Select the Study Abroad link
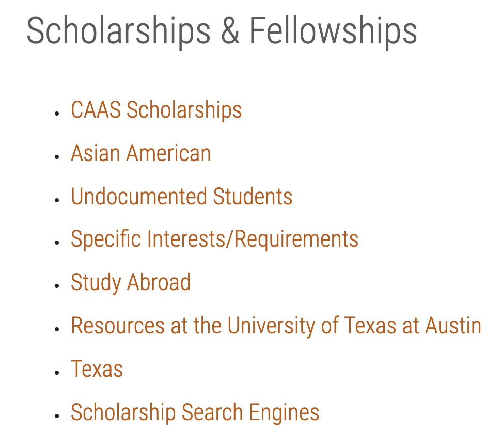Viewport: 502px width, 448px height. click(x=131, y=282)
